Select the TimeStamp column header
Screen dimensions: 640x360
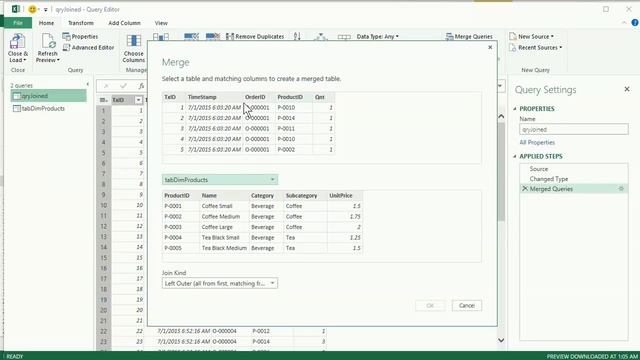pos(214,97)
